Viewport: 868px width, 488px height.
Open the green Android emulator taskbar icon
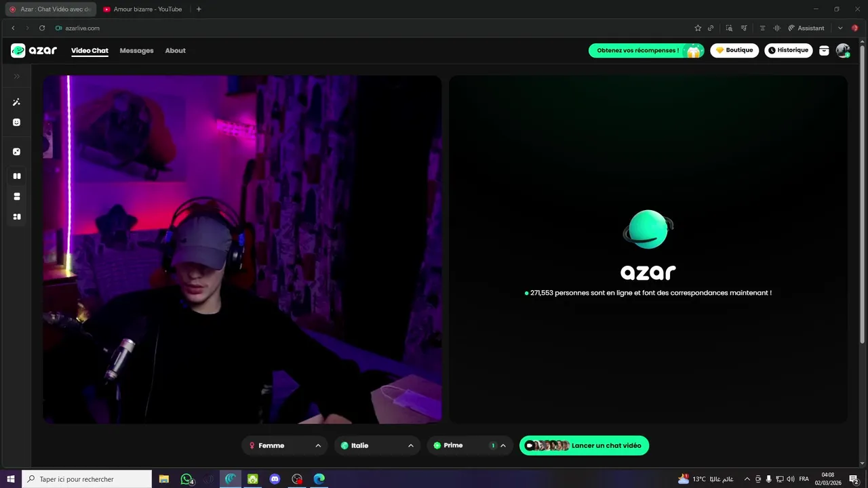[x=252, y=479]
